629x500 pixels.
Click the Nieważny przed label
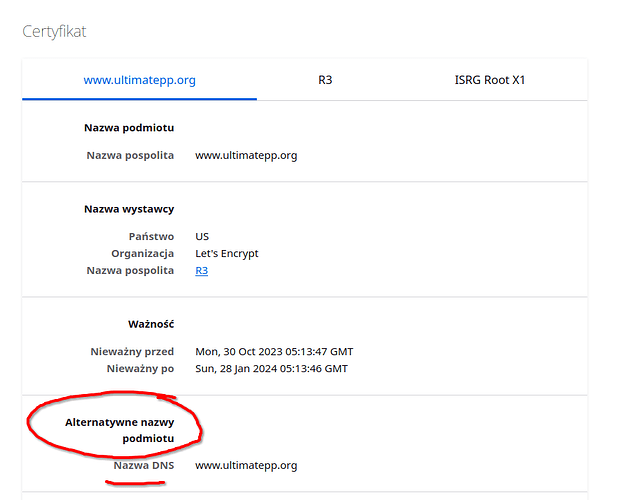[132, 352]
